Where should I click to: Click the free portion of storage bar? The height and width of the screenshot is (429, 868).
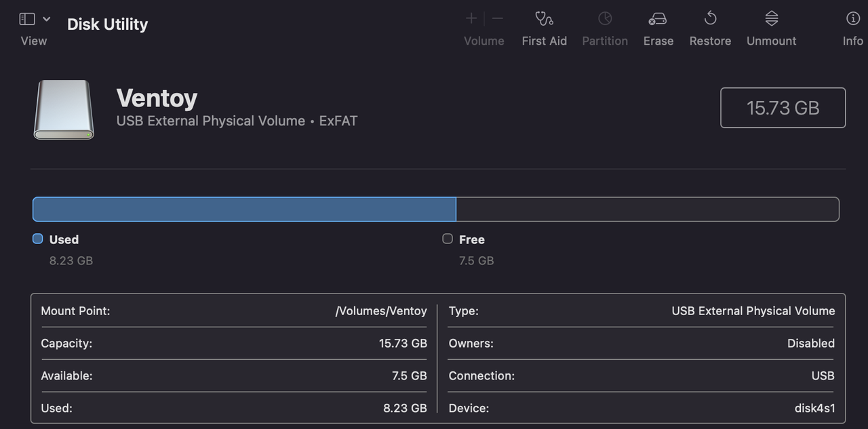pyautogui.click(x=647, y=209)
